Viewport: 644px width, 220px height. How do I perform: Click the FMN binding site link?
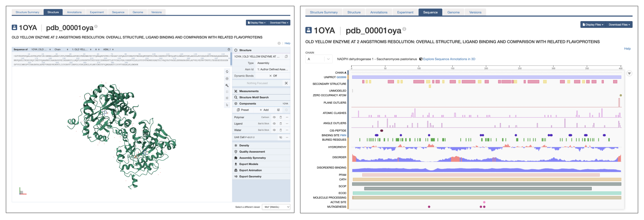click(343, 135)
